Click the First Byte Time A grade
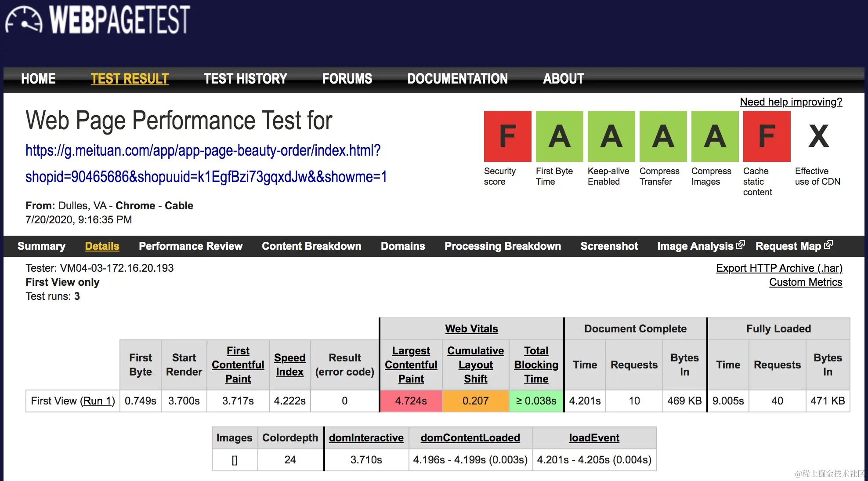 [x=559, y=136]
